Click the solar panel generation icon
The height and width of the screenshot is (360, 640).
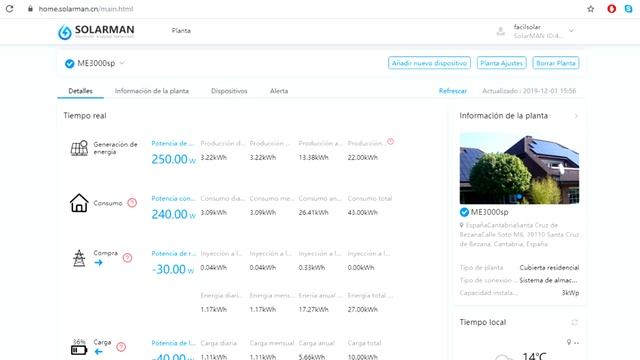(79, 148)
